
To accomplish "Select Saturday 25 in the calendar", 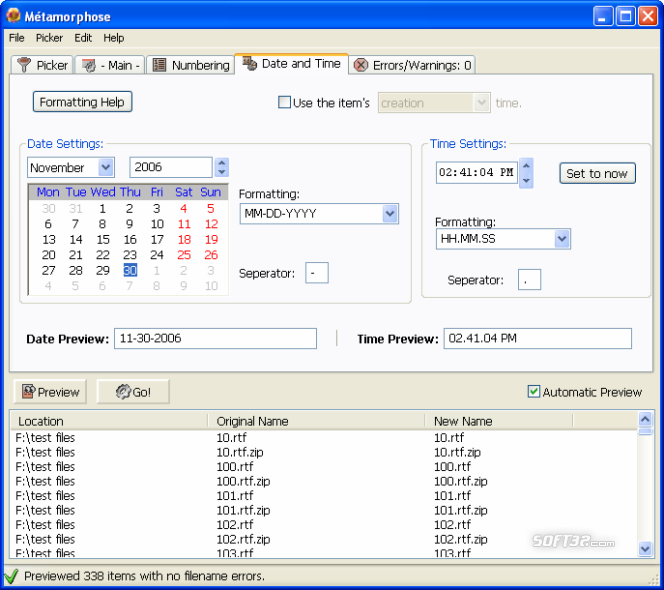I will tap(184, 255).
